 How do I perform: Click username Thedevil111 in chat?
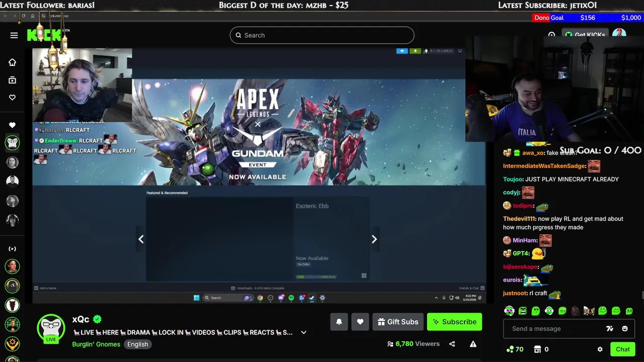(519, 219)
